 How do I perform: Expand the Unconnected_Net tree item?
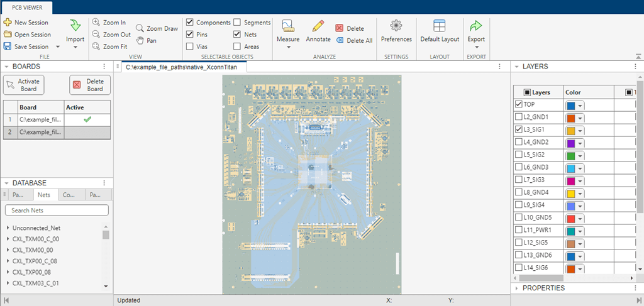(8, 227)
